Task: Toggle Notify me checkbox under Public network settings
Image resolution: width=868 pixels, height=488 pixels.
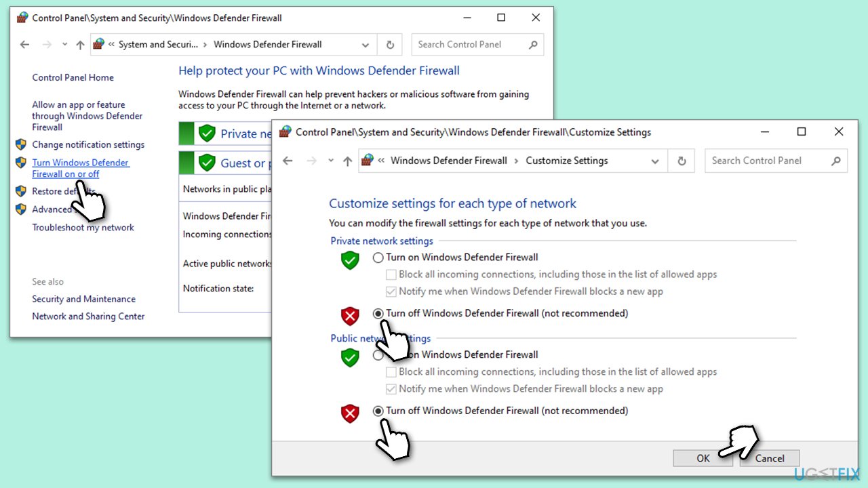Action: [x=391, y=389]
